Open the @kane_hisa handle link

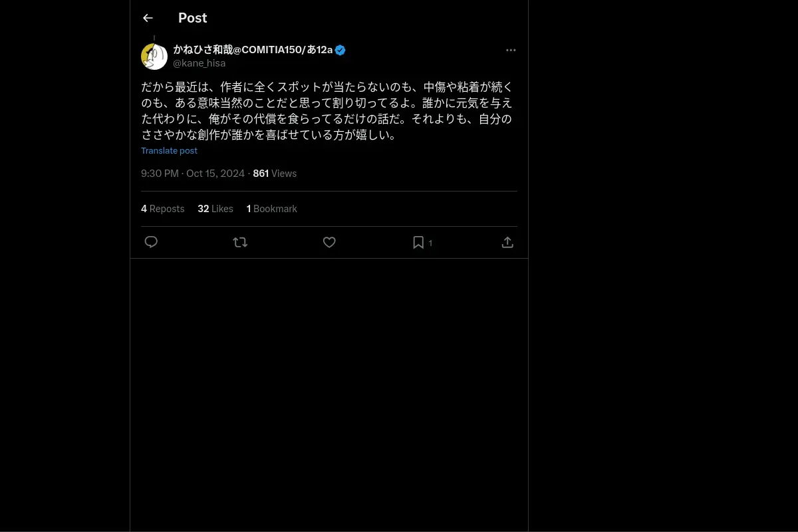[x=199, y=63]
